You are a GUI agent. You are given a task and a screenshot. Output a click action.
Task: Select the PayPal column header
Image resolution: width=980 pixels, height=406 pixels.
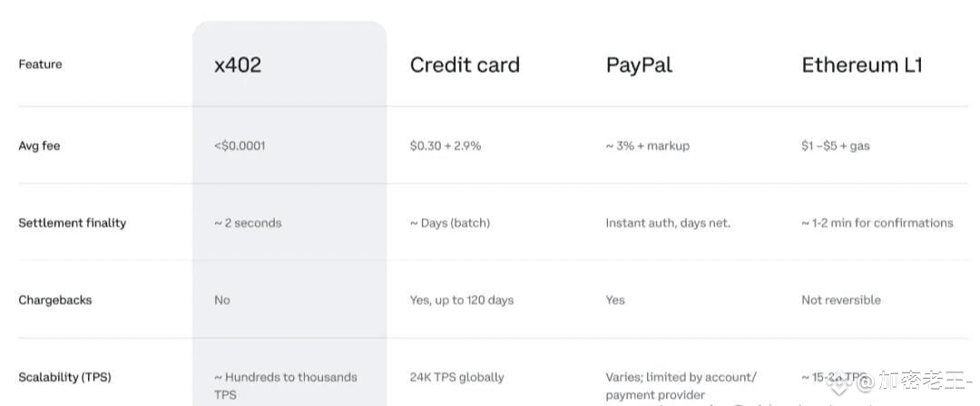click(639, 65)
